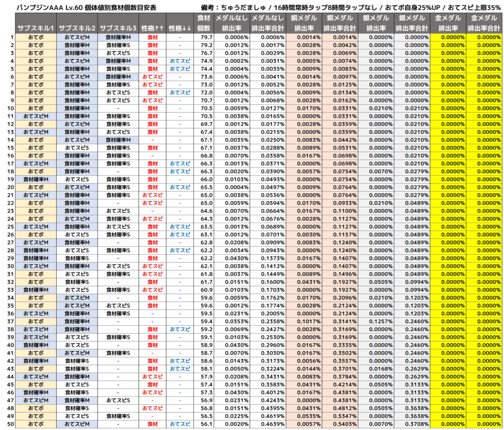
Task: Click the メダルなし排出率合計 header cell
Action: pos(268,23)
